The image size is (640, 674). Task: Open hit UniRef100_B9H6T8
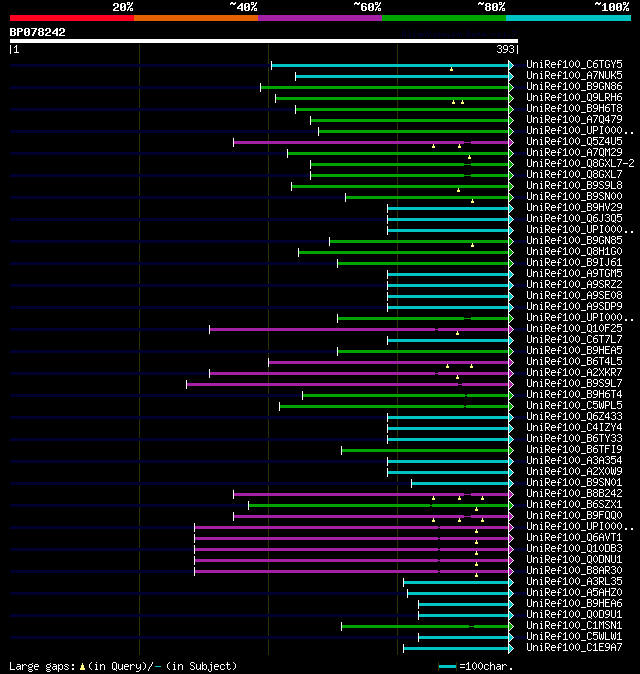574,108
